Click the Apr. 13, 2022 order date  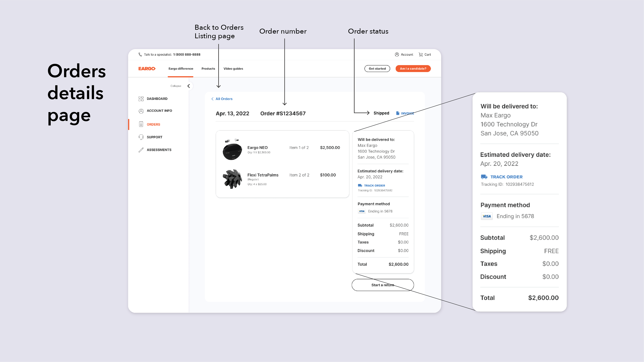tap(232, 113)
